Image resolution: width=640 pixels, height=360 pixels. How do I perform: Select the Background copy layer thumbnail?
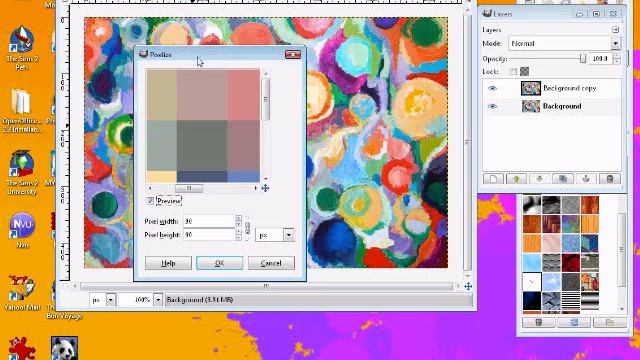coord(531,88)
